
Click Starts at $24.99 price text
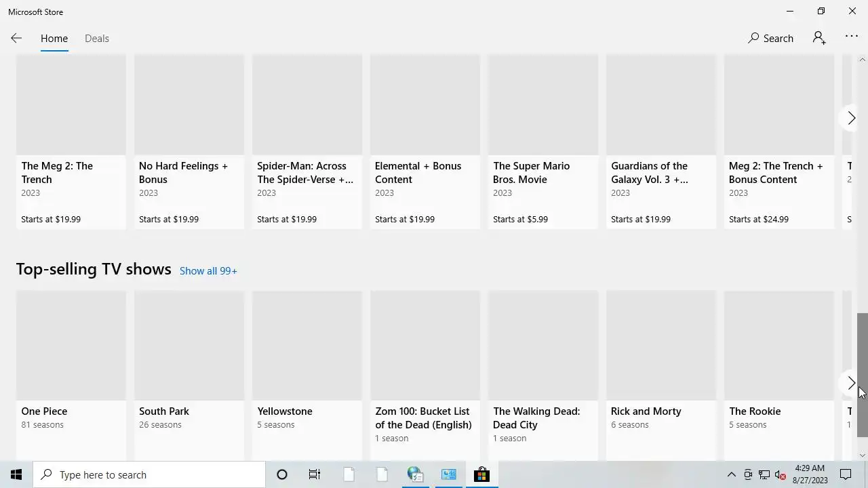(759, 220)
